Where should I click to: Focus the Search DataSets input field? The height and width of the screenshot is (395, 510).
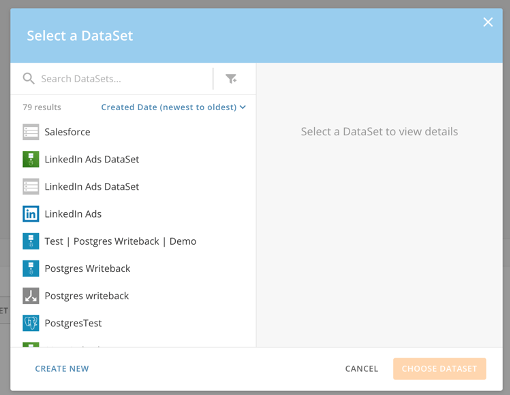(x=125, y=79)
